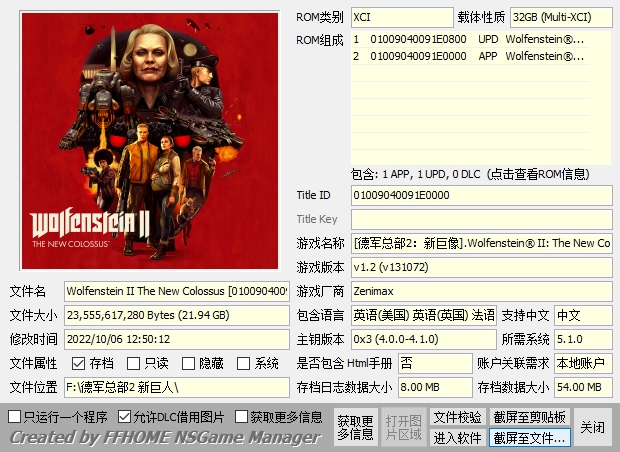The width and height of the screenshot is (620, 452).
Task: Click the 所需系统 field showing 5.1.0
Action: coord(583,340)
